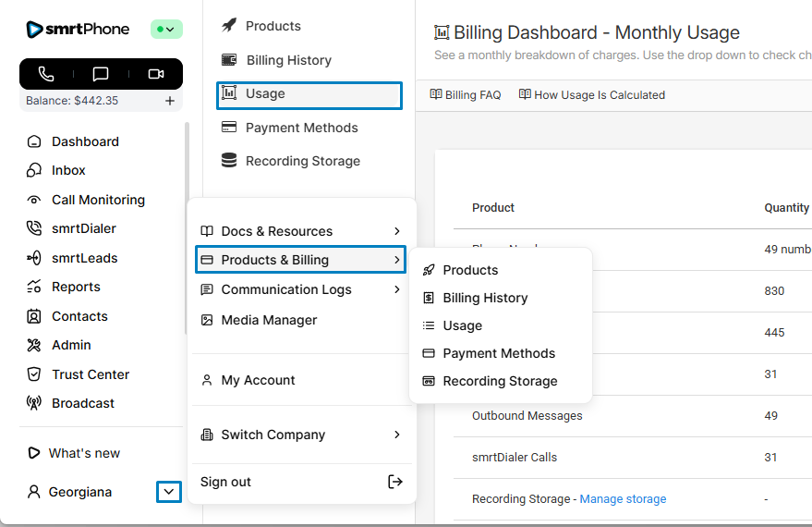This screenshot has height=527, width=812.
Task: Add balance with the plus icon
Action: click(x=170, y=101)
